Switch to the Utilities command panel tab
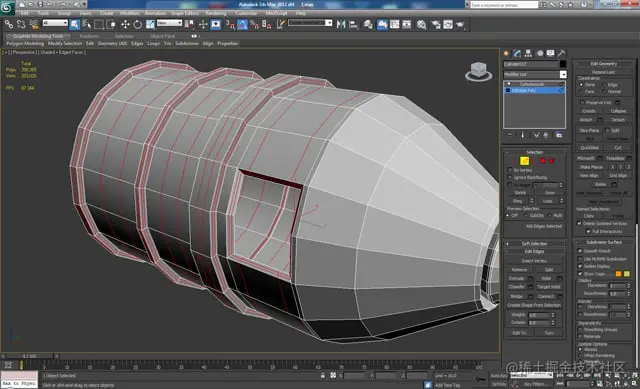The height and width of the screenshot is (389, 640). [562, 53]
